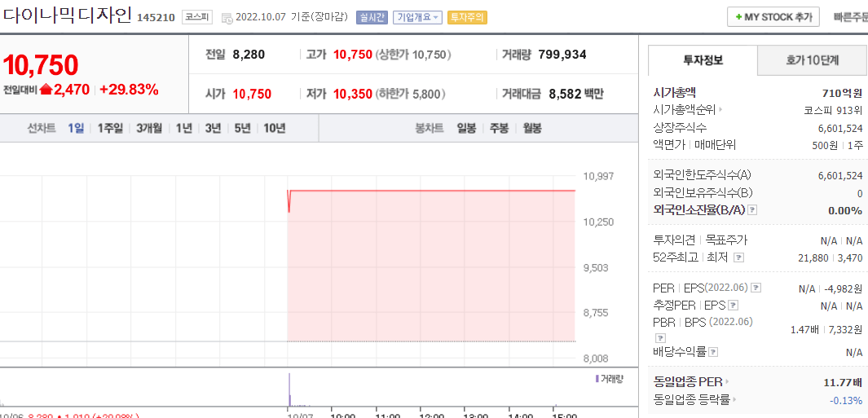This screenshot has height=418, width=868.
Task: Select the 1주일 line chart period
Action: click(110, 129)
